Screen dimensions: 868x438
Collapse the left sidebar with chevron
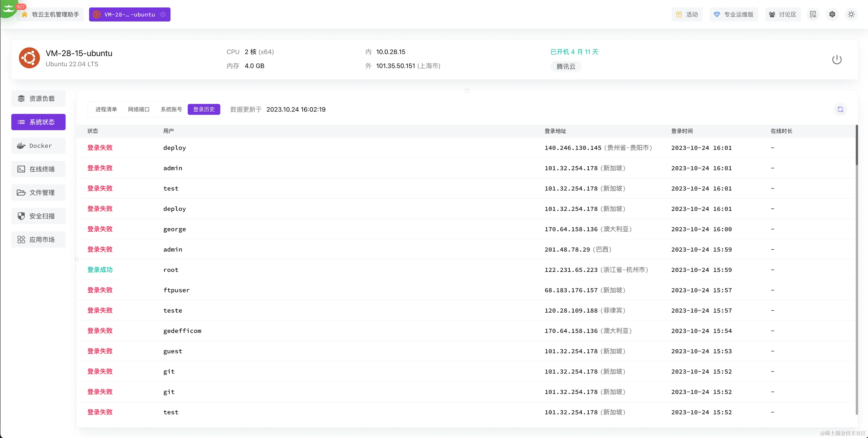click(x=76, y=259)
